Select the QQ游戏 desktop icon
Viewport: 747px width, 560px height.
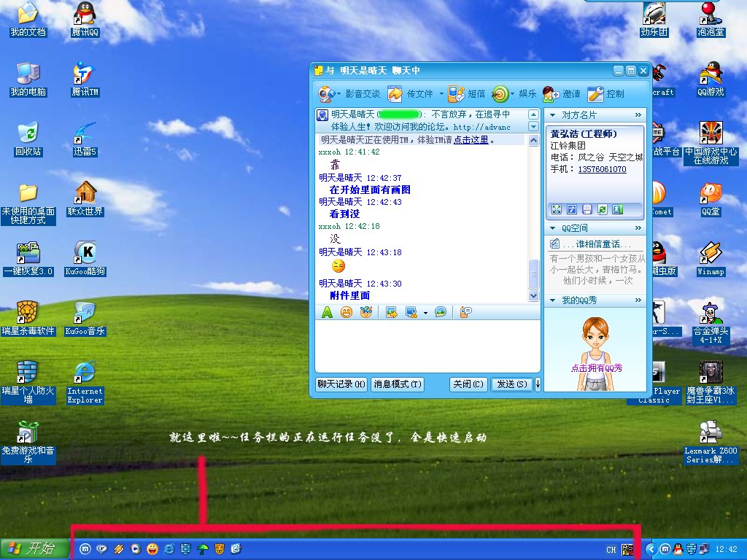click(711, 79)
